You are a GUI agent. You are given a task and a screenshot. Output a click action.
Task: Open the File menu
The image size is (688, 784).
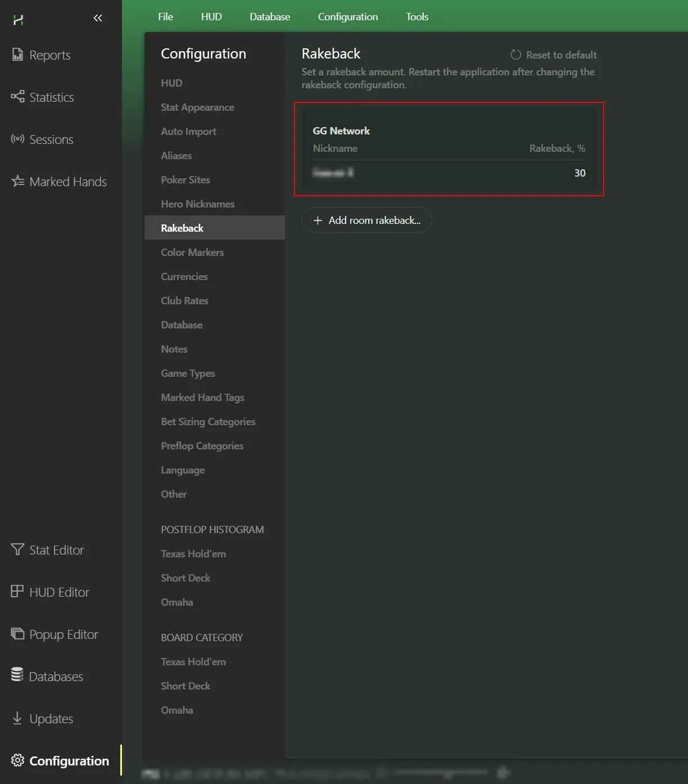pos(165,17)
